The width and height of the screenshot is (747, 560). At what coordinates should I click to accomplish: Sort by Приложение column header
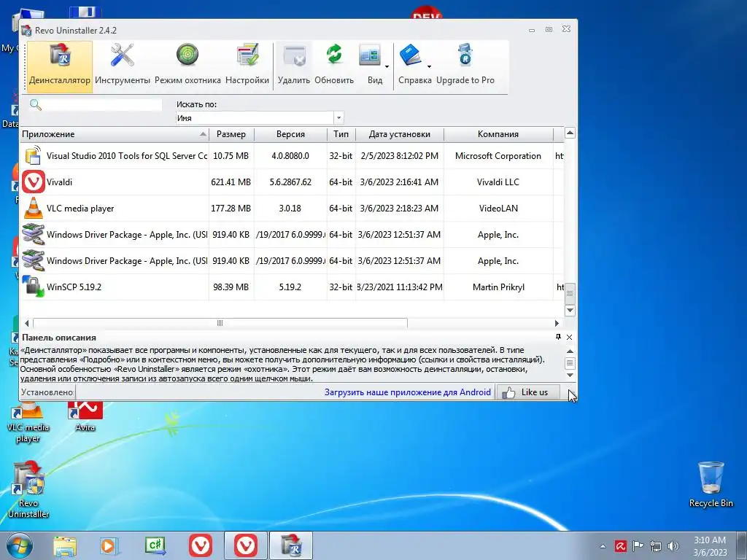pos(115,134)
